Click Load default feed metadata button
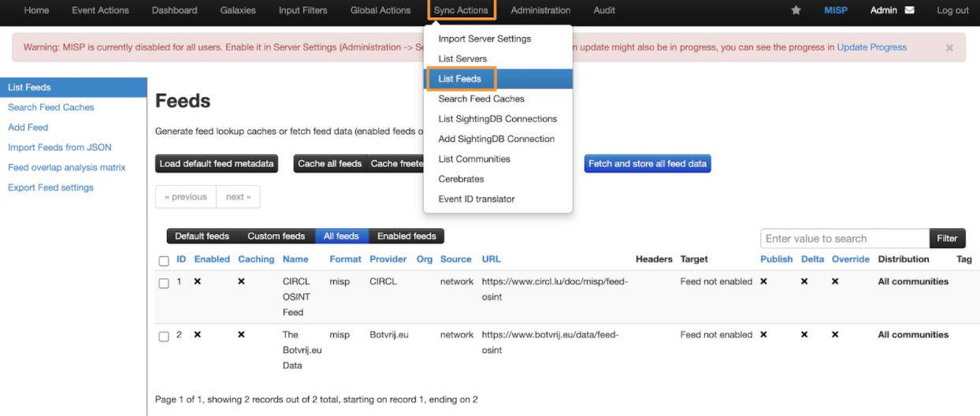The image size is (980, 416). click(217, 164)
